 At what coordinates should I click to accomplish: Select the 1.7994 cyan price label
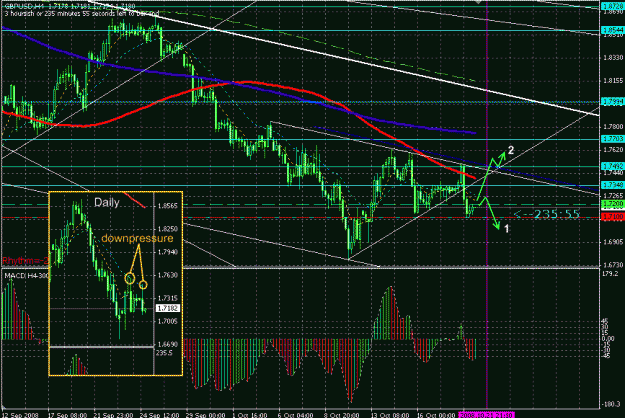[x=613, y=102]
